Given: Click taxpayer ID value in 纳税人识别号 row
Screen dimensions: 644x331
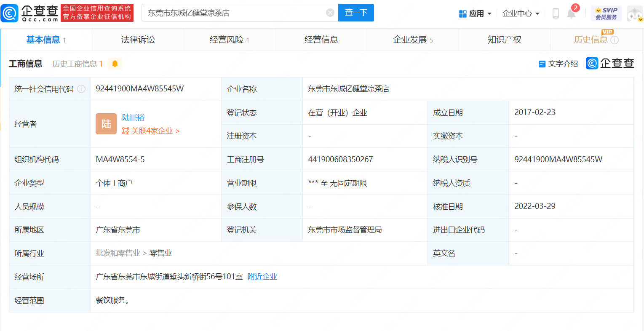Looking at the screenshot, I should click(558, 159).
